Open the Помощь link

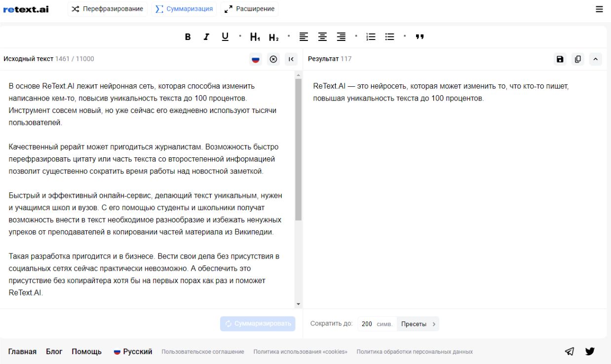click(87, 352)
